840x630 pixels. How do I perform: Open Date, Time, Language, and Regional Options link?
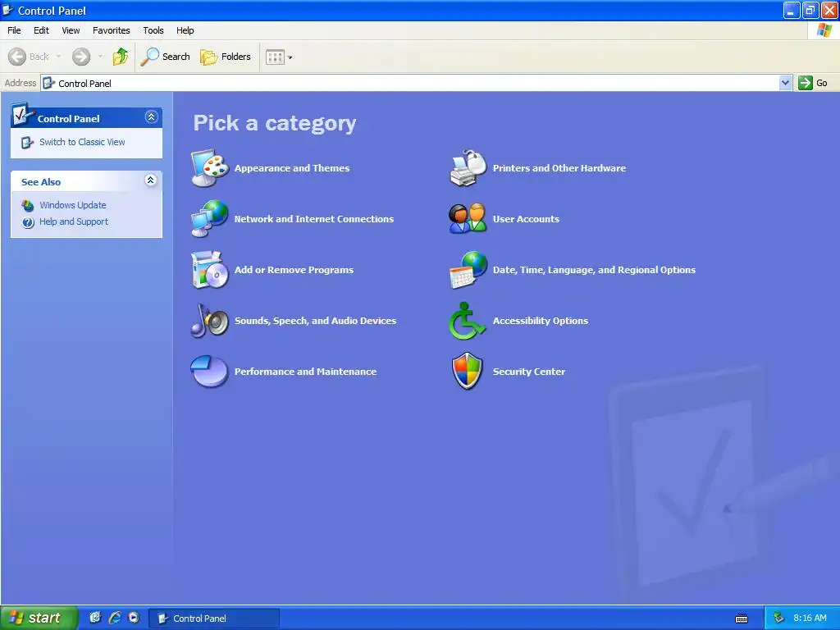[x=594, y=270]
